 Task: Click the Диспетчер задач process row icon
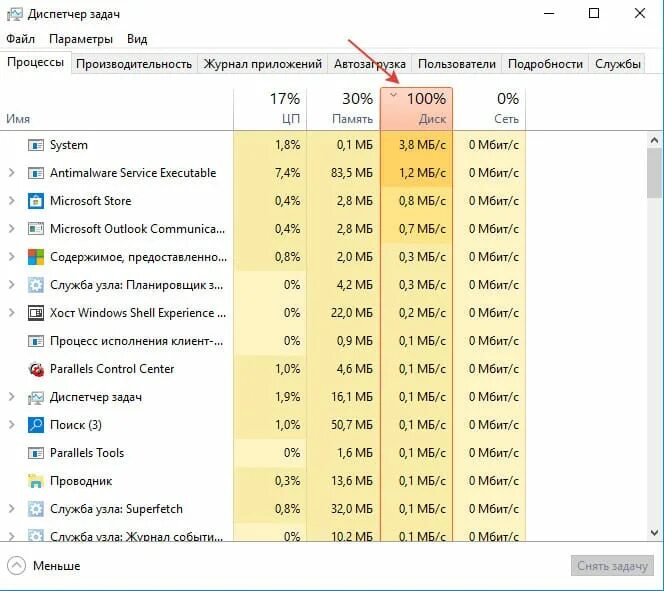(x=36, y=397)
